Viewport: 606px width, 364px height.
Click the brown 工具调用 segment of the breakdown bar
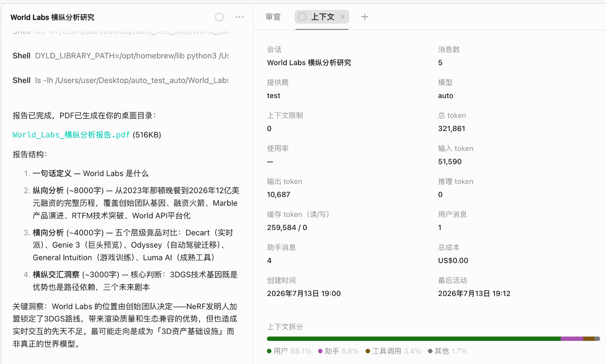tap(589, 339)
